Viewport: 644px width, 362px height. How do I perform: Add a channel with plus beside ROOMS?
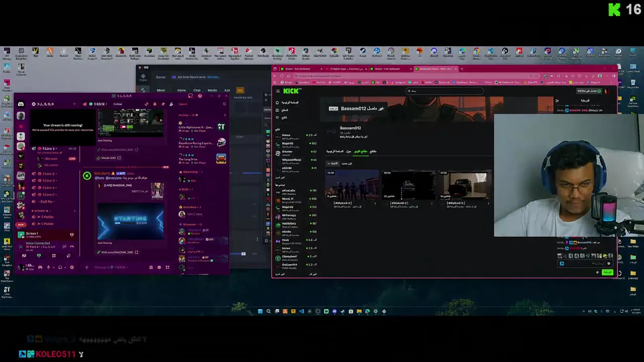tap(74, 211)
